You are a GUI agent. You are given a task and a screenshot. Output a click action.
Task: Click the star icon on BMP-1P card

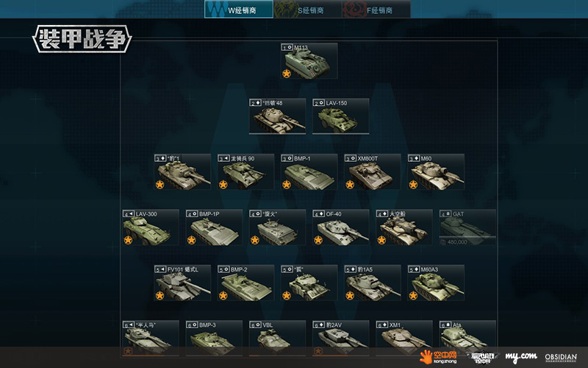tap(191, 240)
